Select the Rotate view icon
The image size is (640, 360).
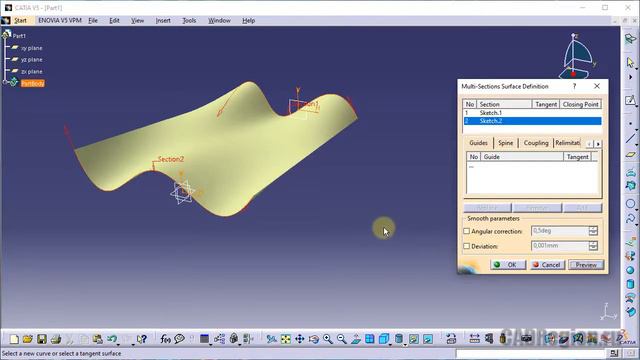point(313,339)
